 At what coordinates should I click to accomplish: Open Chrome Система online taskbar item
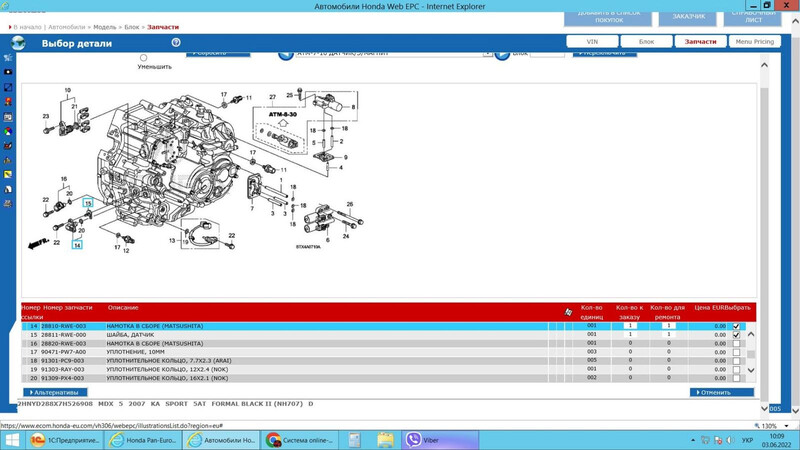(300, 440)
